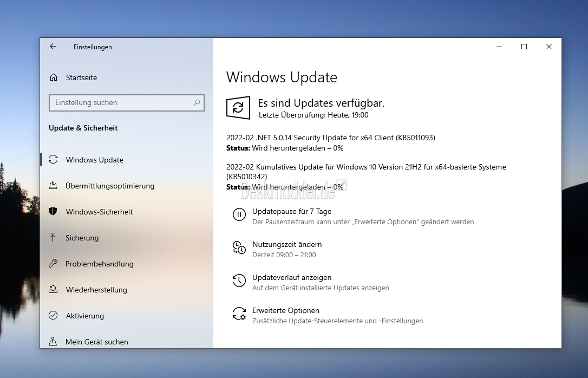Viewport: 588px width, 378px height.
Task: Open Updateverlauf anzeigen
Action: pyautogui.click(x=292, y=277)
